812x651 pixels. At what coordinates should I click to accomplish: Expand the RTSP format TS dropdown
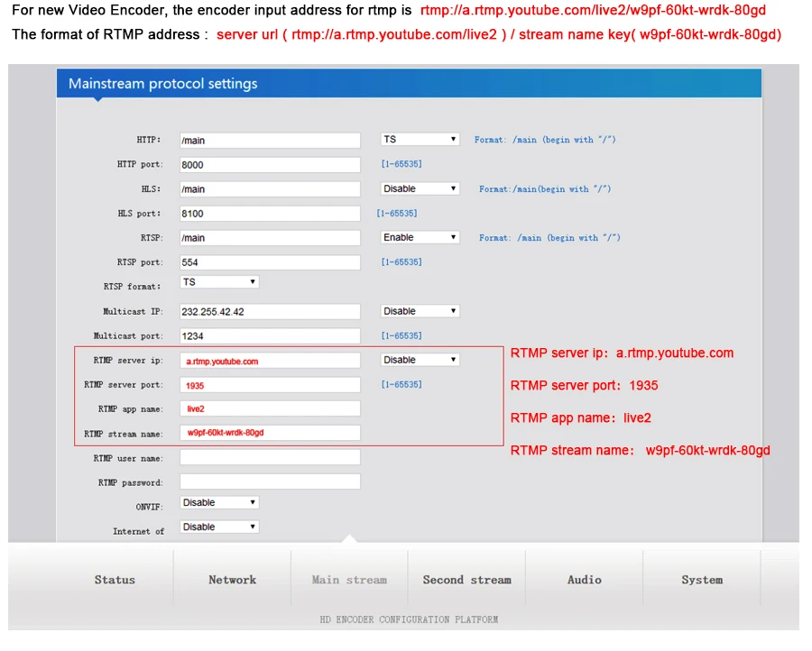tap(219, 282)
